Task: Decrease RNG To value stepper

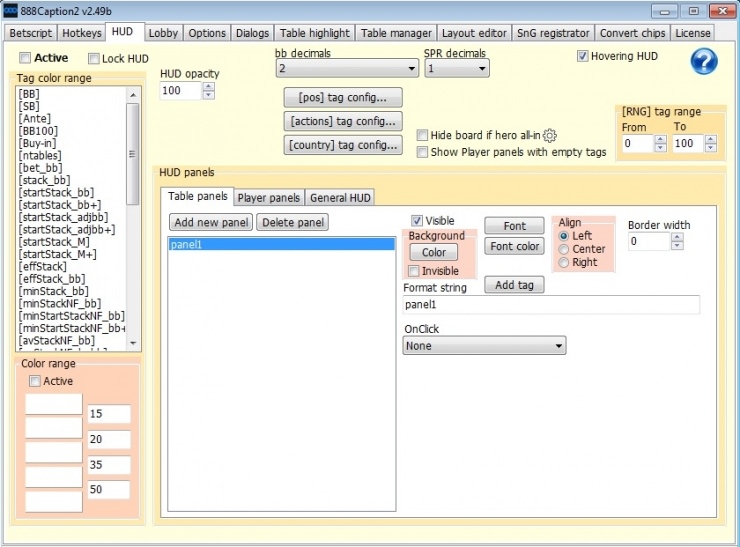Action: pos(711,148)
